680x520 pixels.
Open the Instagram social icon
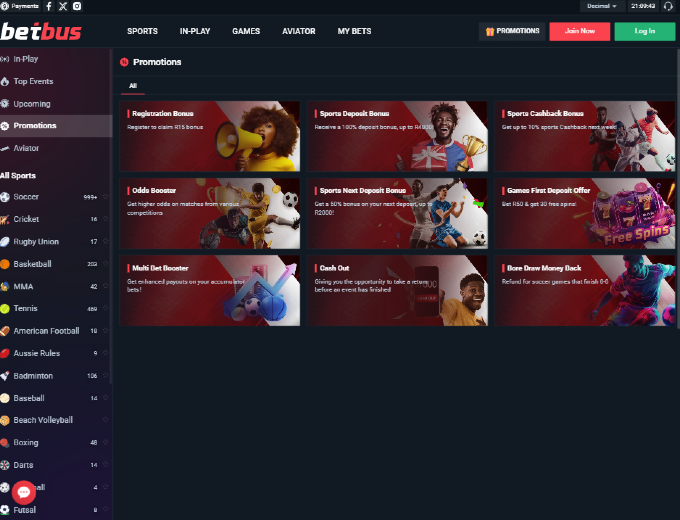click(77, 6)
